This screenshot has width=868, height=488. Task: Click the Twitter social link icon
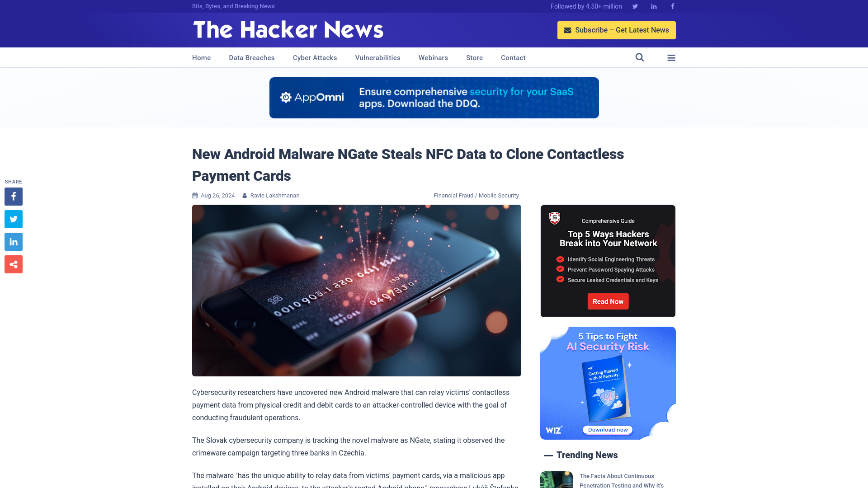click(x=635, y=6)
